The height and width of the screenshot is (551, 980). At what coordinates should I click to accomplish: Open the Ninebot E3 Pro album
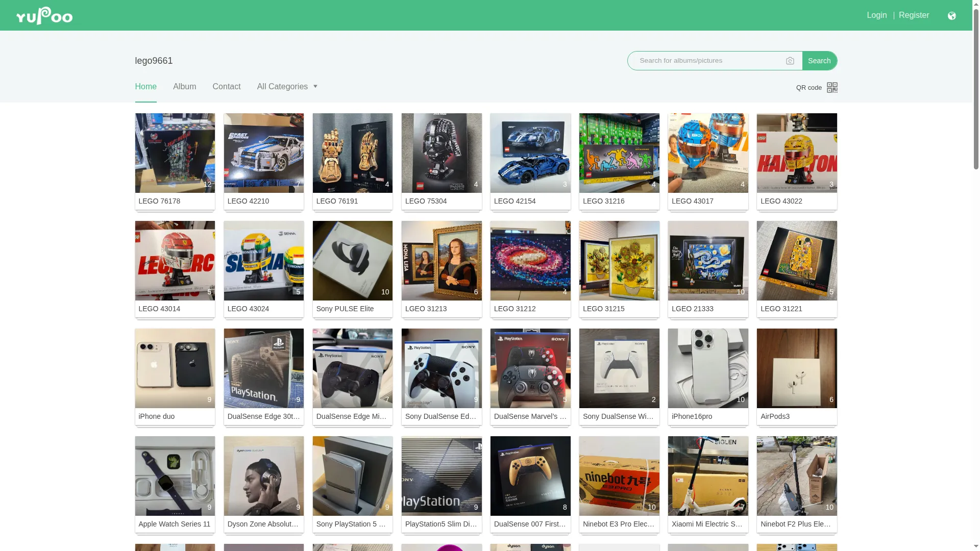click(619, 476)
